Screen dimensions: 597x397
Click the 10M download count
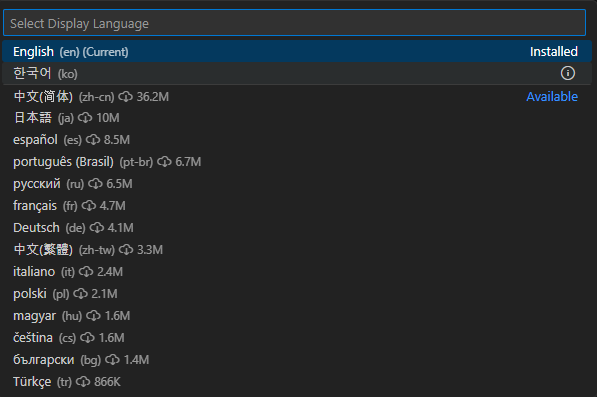tap(108, 118)
